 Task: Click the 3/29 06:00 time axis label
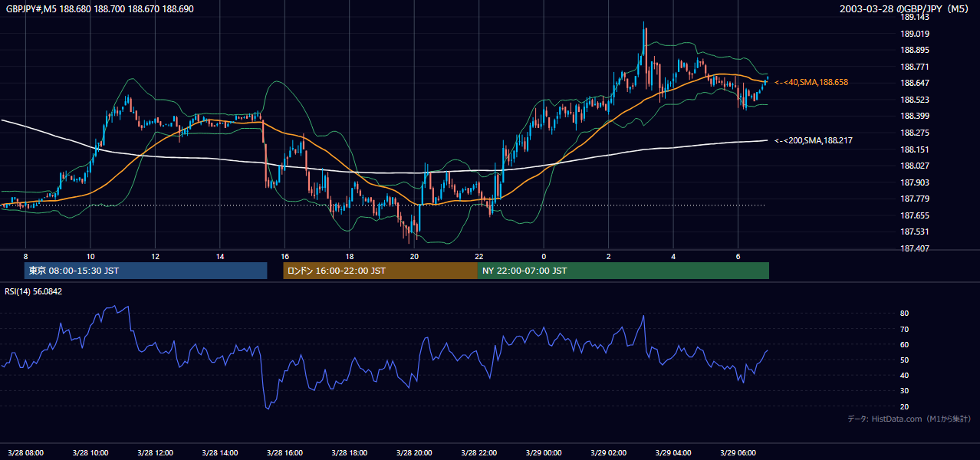tap(738, 453)
